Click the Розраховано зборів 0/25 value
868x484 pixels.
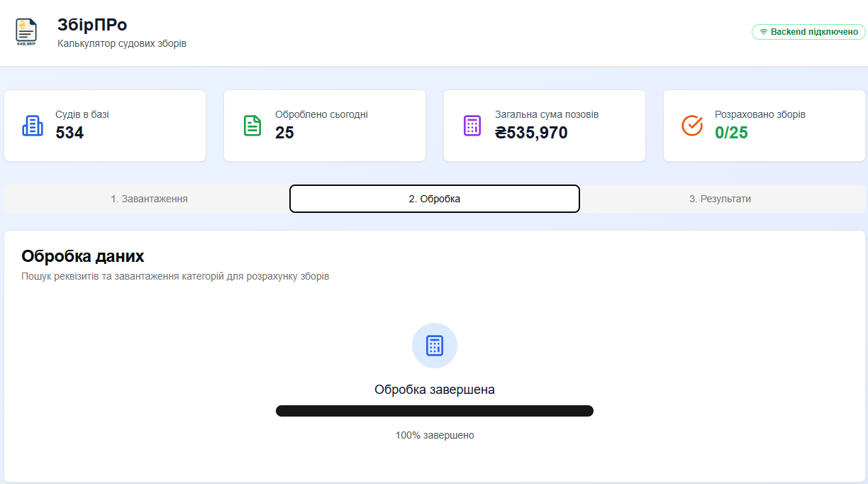tap(731, 133)
